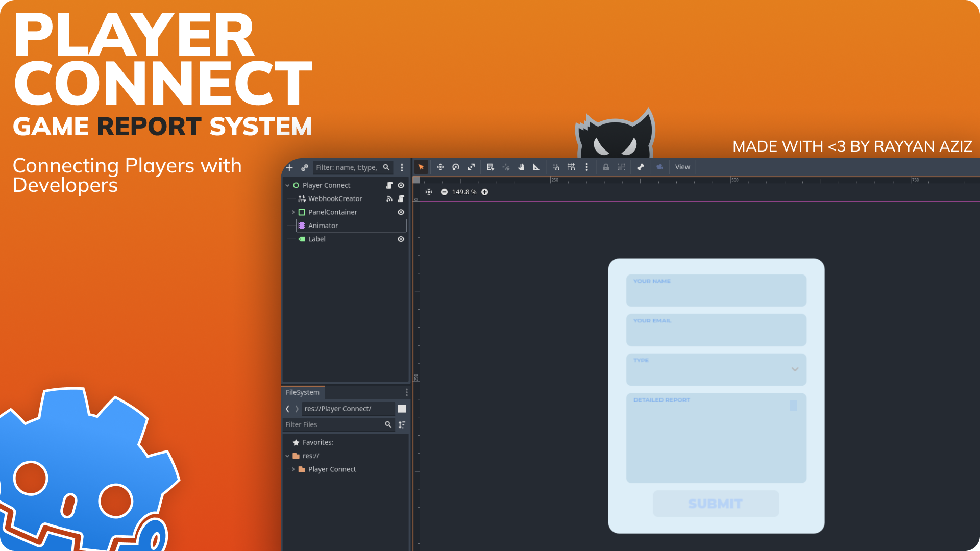Open the View menu in the viewport
This screenshot has height=551, width=980.
click(682, 167)
